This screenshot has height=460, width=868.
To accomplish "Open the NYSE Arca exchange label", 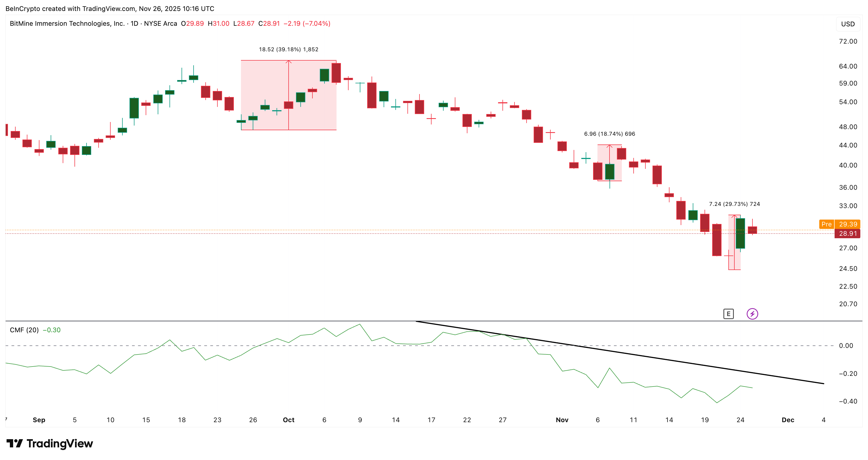I will tap(161, 24).
